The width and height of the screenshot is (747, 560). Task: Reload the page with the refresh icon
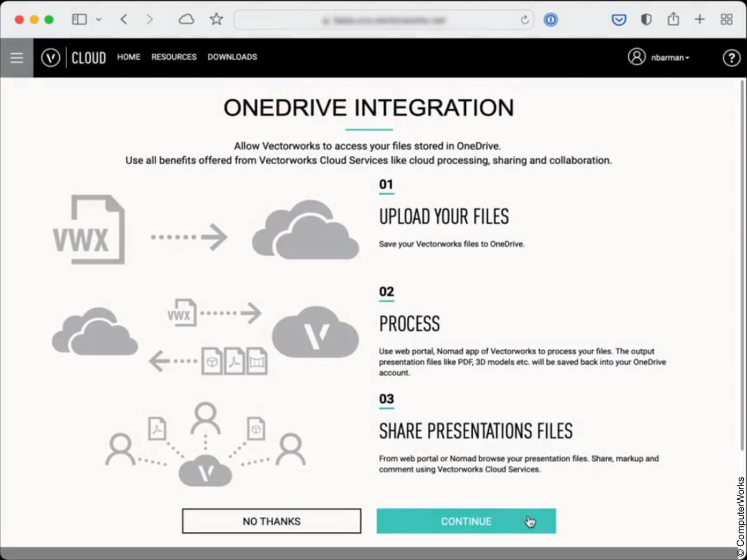click(x=525, y=20)
